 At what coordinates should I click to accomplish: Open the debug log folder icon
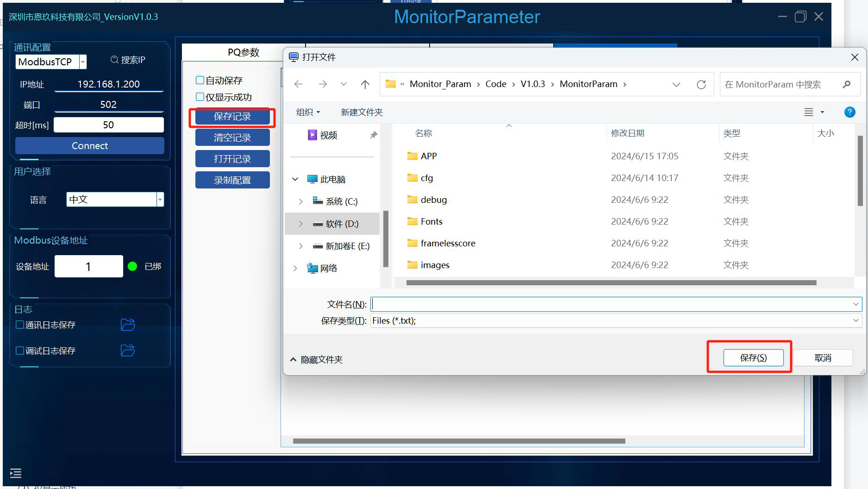[x=128, y=351]
